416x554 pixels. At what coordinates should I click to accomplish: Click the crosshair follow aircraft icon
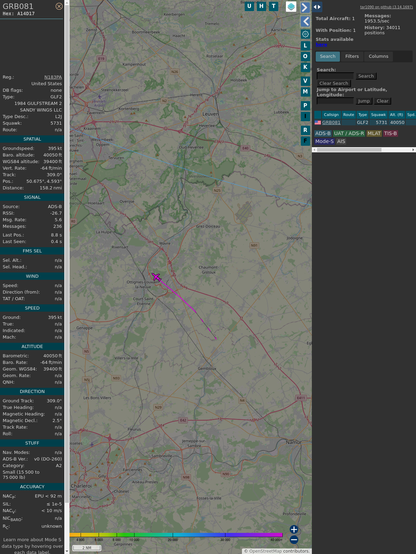(305, 34)
